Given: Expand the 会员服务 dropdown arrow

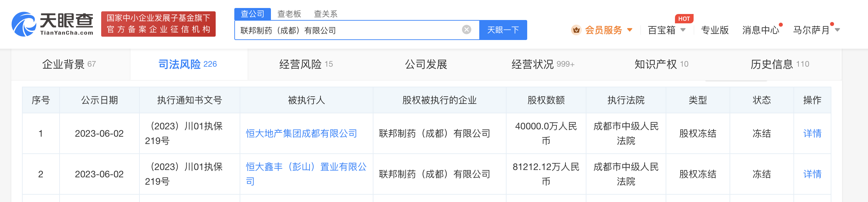Looking at the screenshot, I should (629, 30).
